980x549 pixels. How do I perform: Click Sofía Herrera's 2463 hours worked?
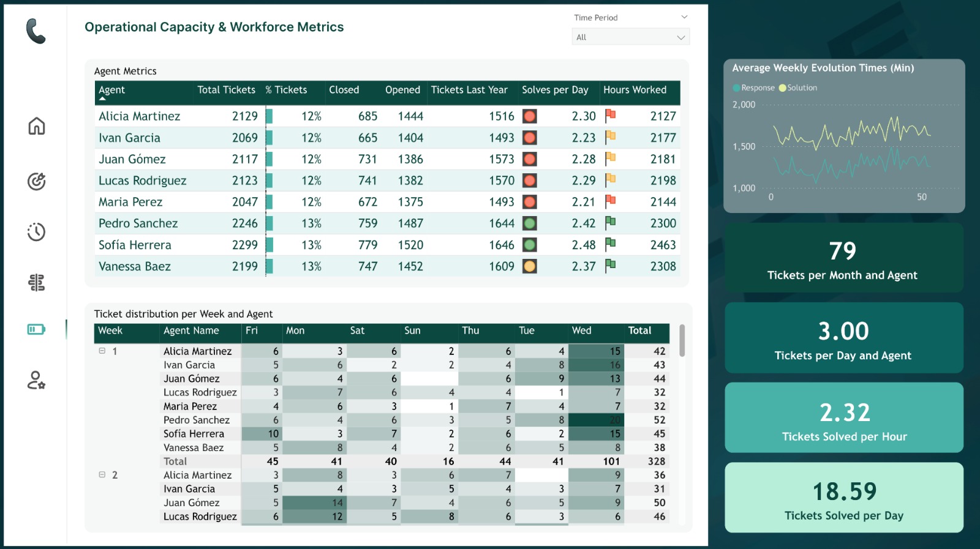coord(663,245)
